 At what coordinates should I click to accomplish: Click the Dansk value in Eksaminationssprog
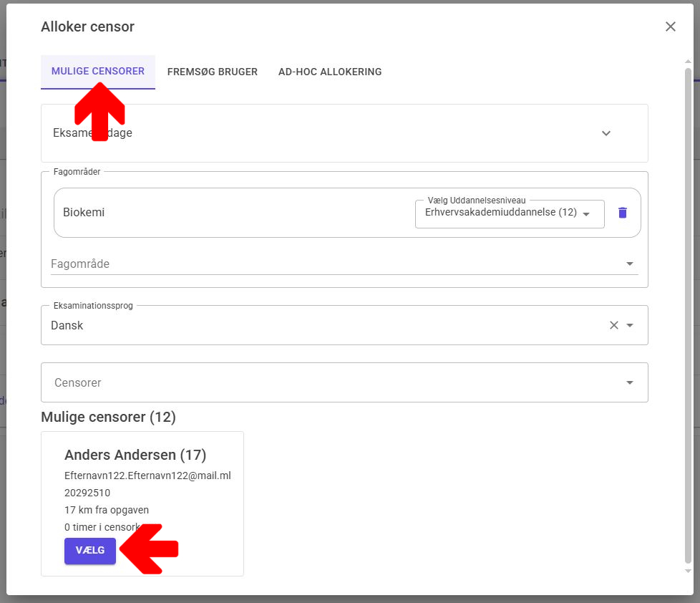(67, 325)
